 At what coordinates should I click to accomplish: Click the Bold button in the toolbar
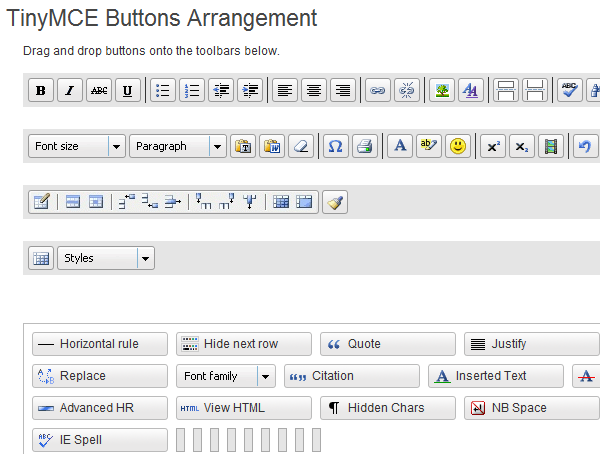(40, 90)
